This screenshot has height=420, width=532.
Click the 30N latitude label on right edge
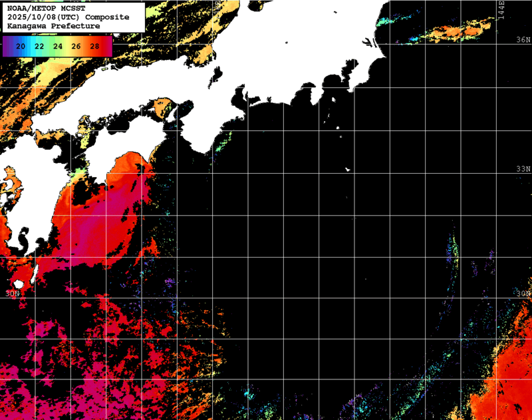tap(524, 294)
